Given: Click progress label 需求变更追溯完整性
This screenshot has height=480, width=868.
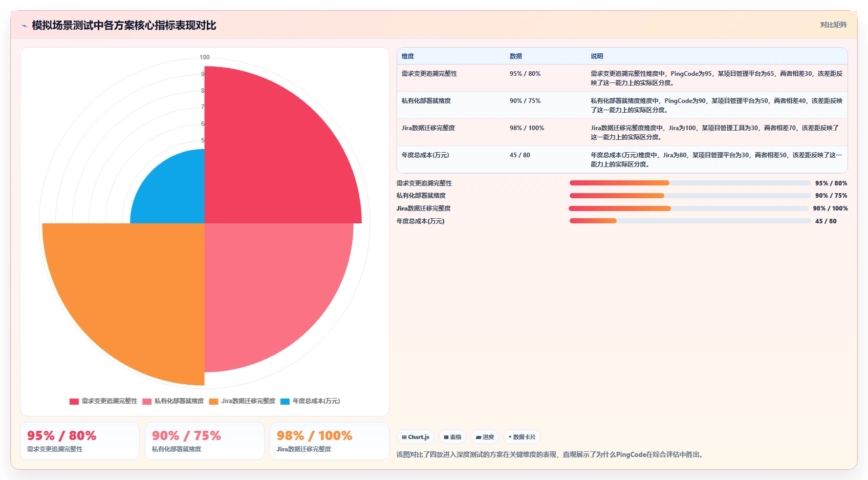Looking at the screenshot, I should [424, 183].
